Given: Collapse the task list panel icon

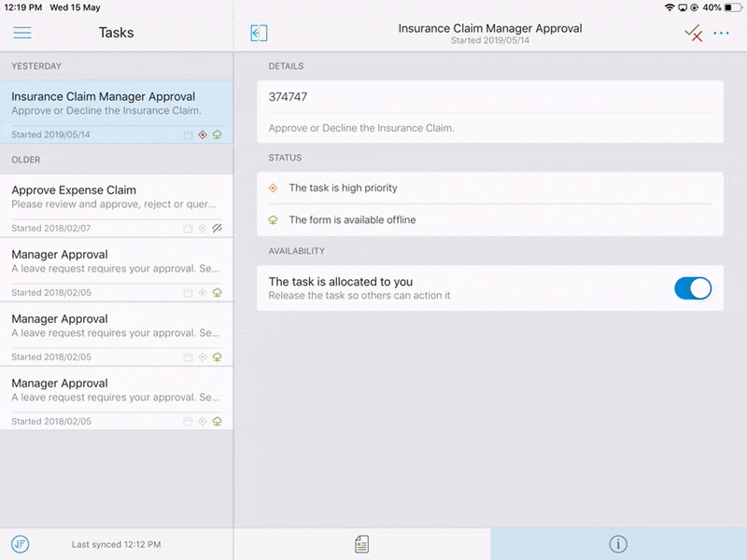Looking at the screenshot, I should [x=259, y=33].
